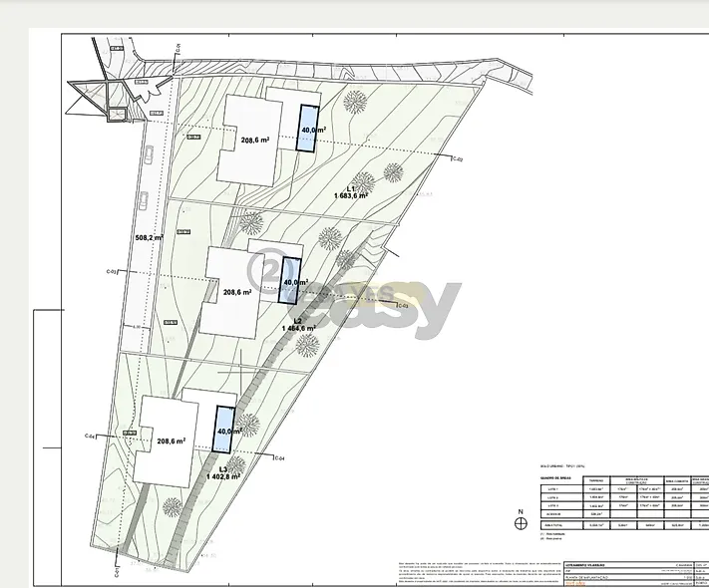Click the 508,2 m² access road label
Screen dimensions: 709x588
[x=150, y=237]
